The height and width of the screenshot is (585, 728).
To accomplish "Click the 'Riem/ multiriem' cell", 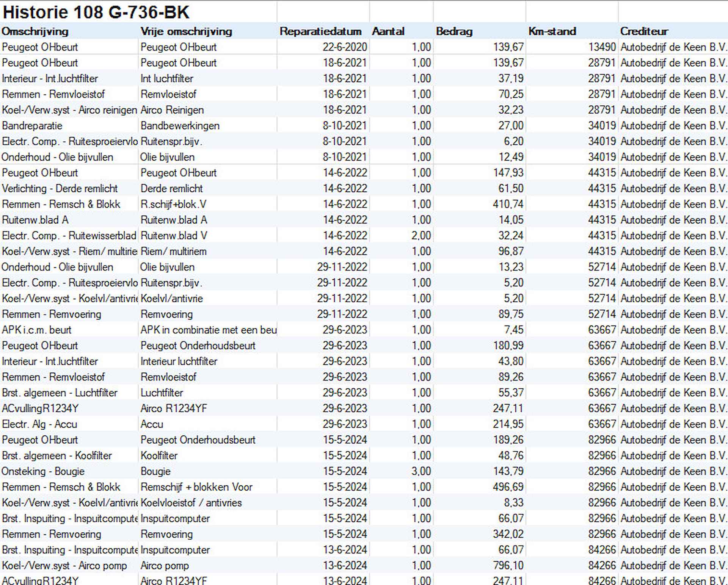I will 173,251.
